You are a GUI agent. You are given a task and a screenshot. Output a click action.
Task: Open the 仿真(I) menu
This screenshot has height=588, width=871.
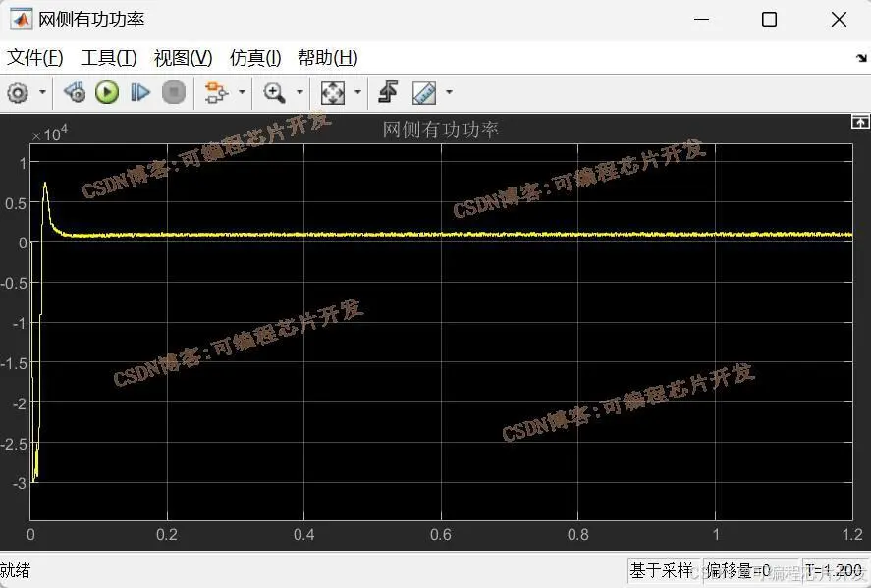point(255,57)
